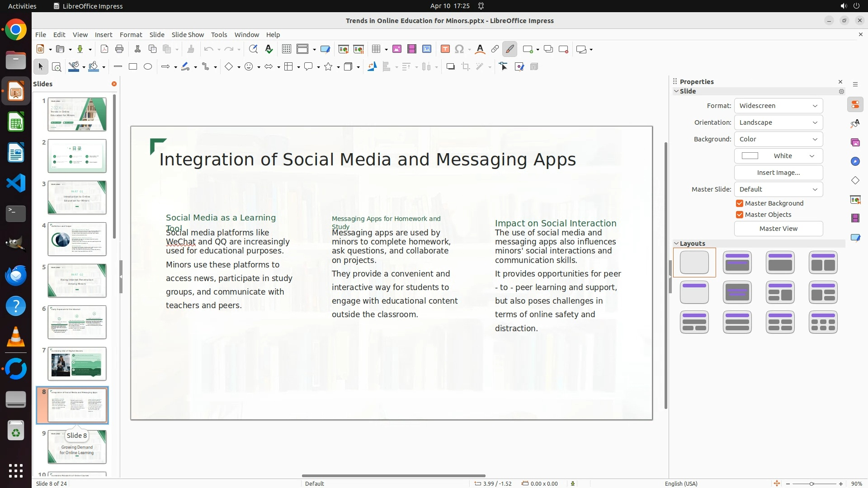Collapse the Layouts section
This screenshot has height=488, width=868.
point(677,244)
